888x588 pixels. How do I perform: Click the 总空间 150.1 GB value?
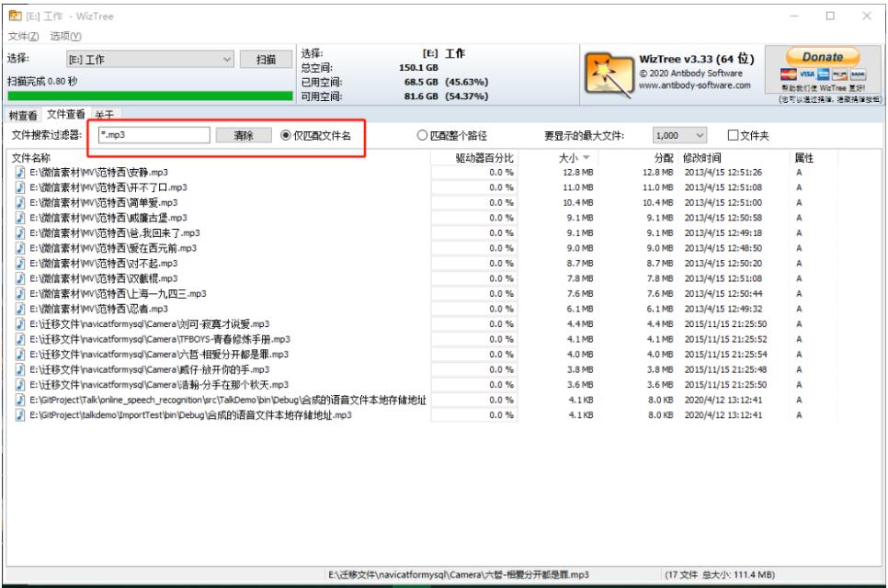[x=418, y=68]
